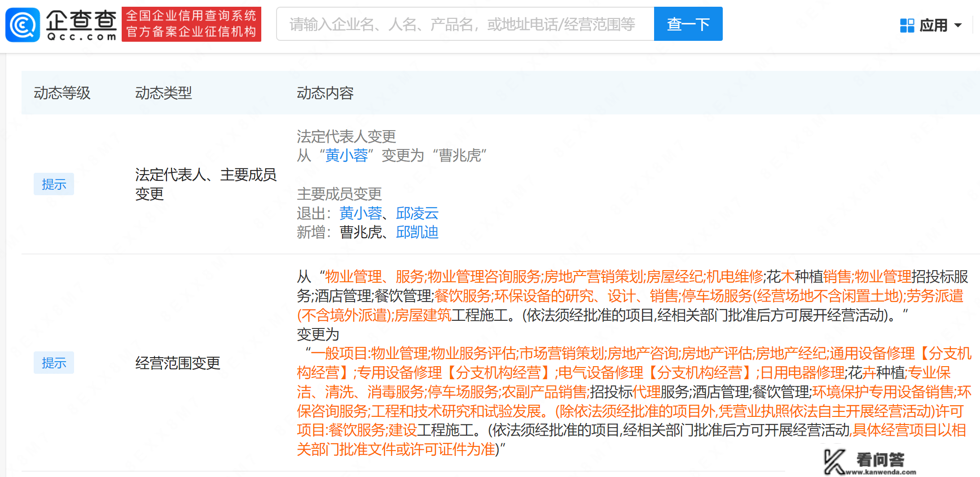Click the red 全国企业信用查询系统 banner

point(191,24)
